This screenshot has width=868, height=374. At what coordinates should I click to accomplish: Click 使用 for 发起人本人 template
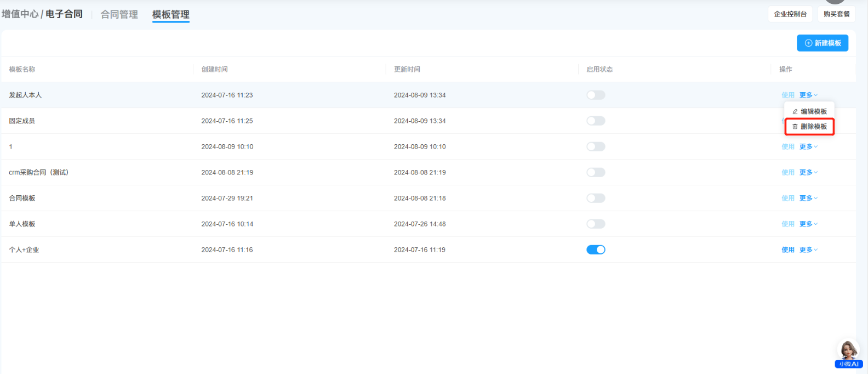788,95
